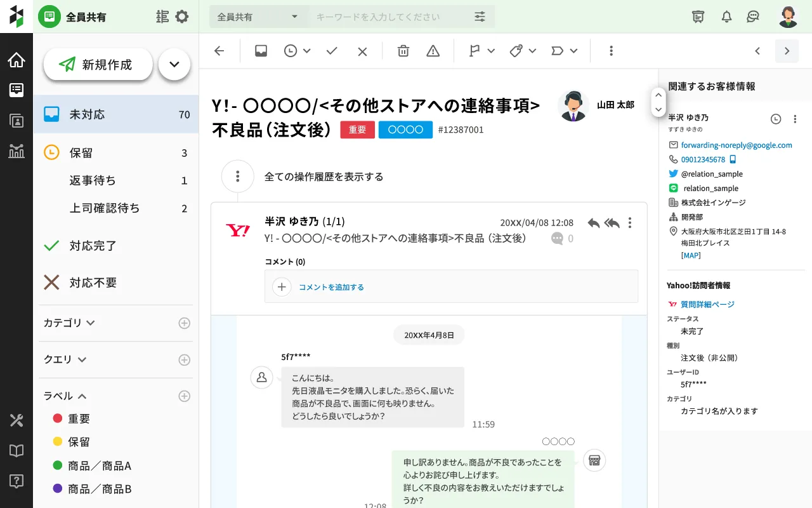The width and height of the screenshot is (812, 508).
Task: Open the 質問詳細ページ link
Action: (x=707, y=304)
